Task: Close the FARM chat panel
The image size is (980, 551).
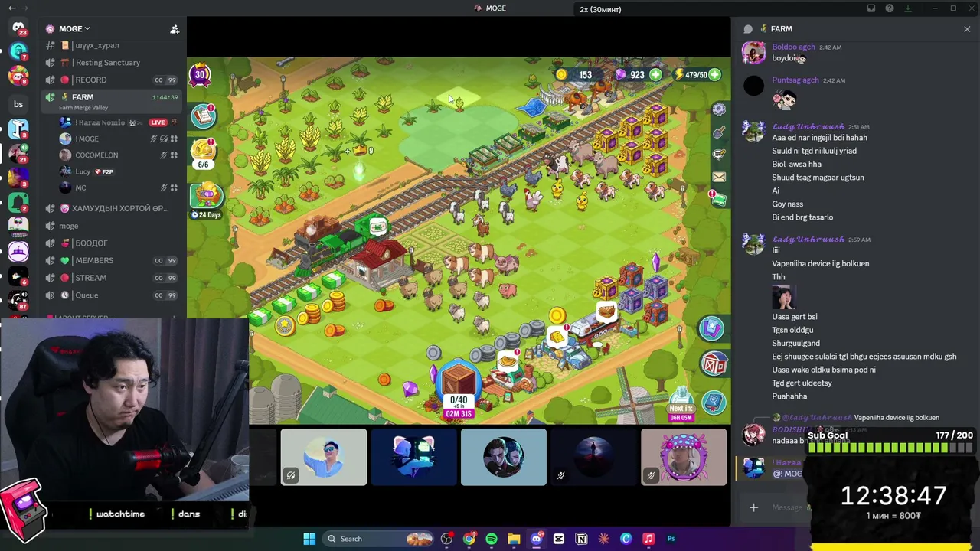Action: (x=967, y=29)
